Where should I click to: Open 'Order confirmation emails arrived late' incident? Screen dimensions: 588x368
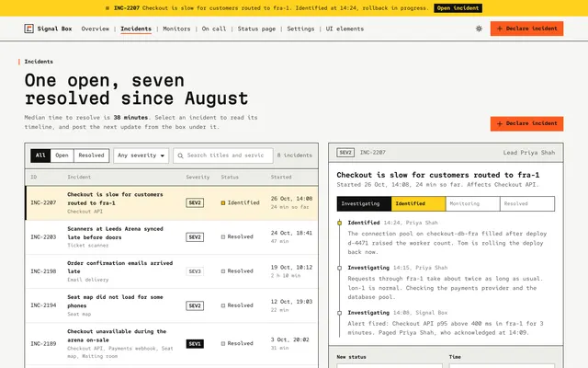point(120,267)
